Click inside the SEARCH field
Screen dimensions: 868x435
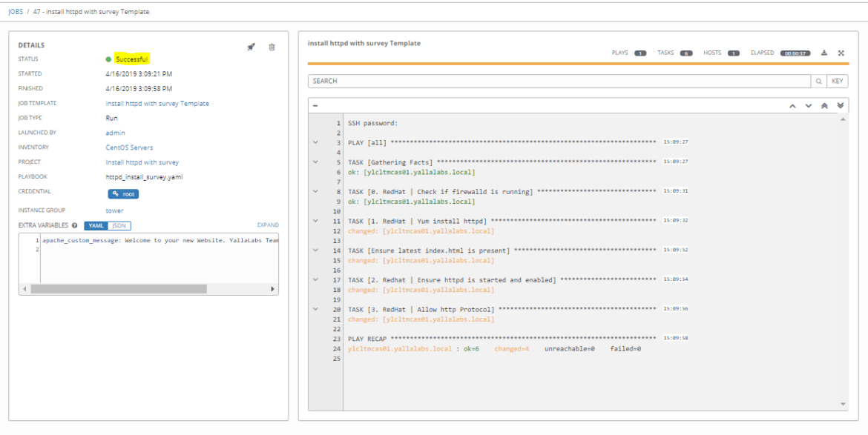[x=519, y=79]
